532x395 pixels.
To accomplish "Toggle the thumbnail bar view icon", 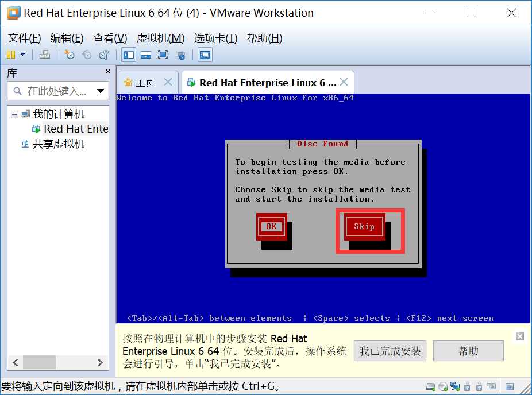I will pyautogui.click(x=146, y=55).
